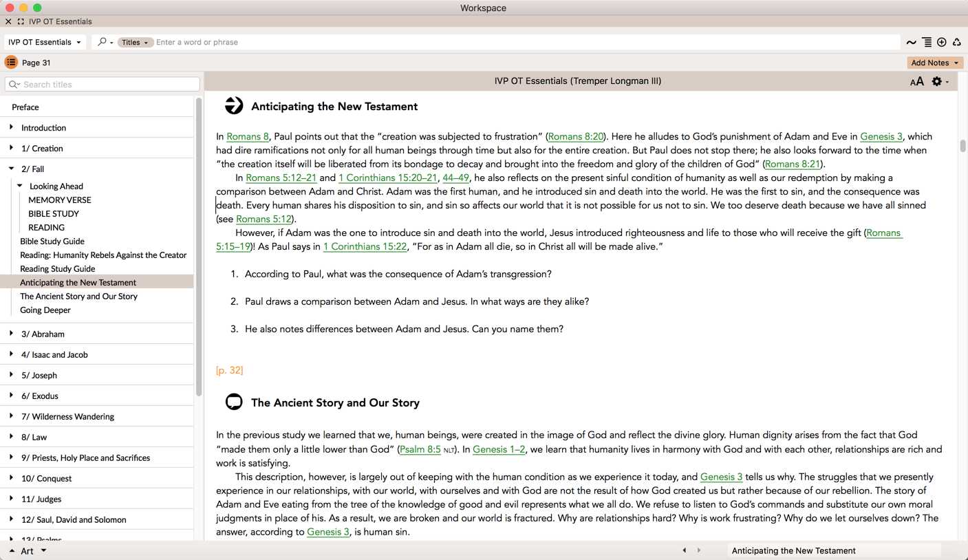Open the IVP OT Essentials module dropdown
This screenshot has height=560, width=968.
point(45,42)
